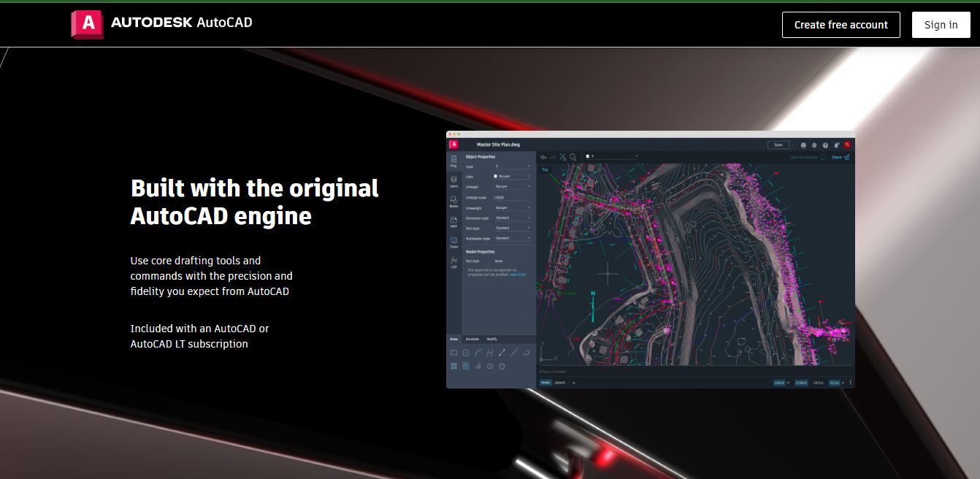Image resolution: width=980 pixels, height=479 pixels.
Task: Select the blue array grid tool
Action: click(466, 366)
